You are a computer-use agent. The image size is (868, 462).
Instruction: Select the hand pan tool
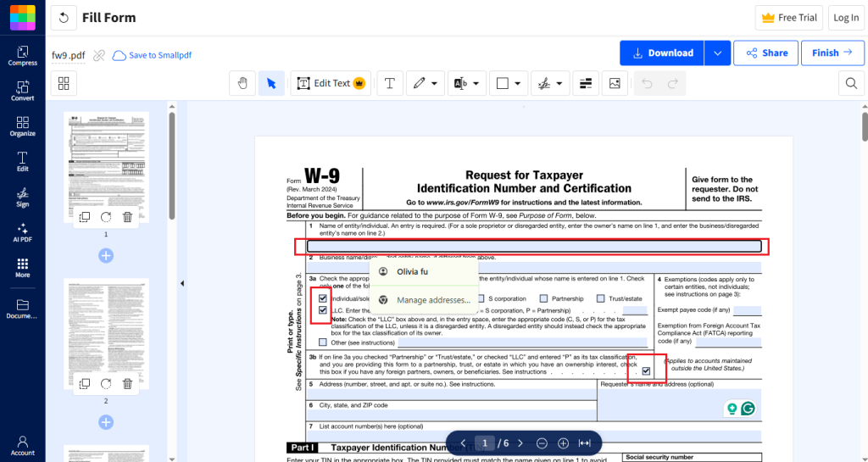click(242, 84)
